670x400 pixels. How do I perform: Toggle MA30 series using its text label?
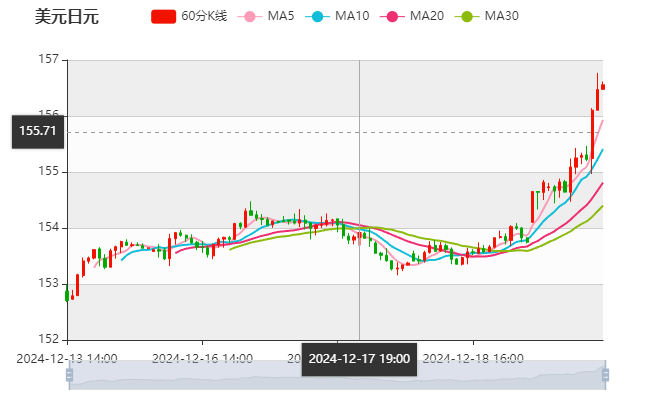click(501, 16)
